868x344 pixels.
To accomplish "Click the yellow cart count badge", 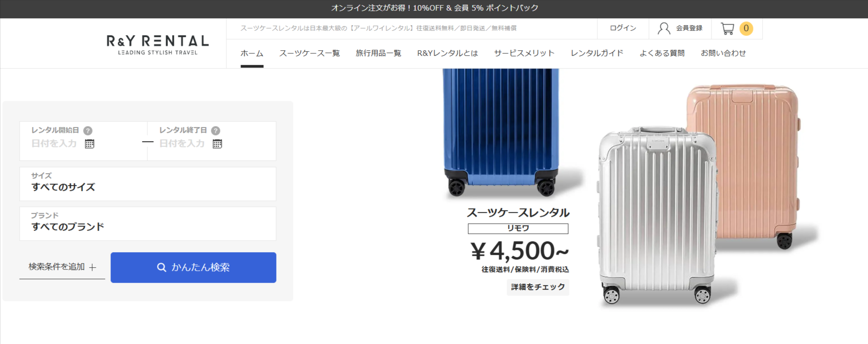I will click(746, 28).
